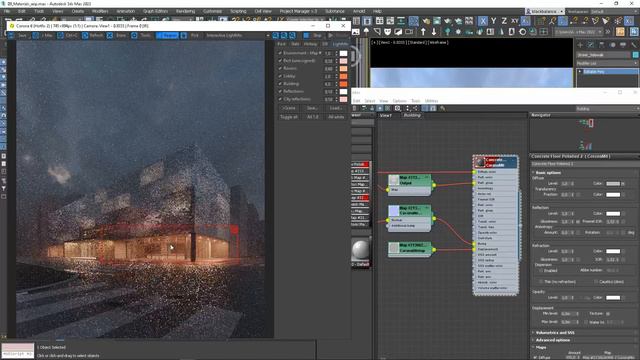Click the Load... button in LightMix

[336, 108]
